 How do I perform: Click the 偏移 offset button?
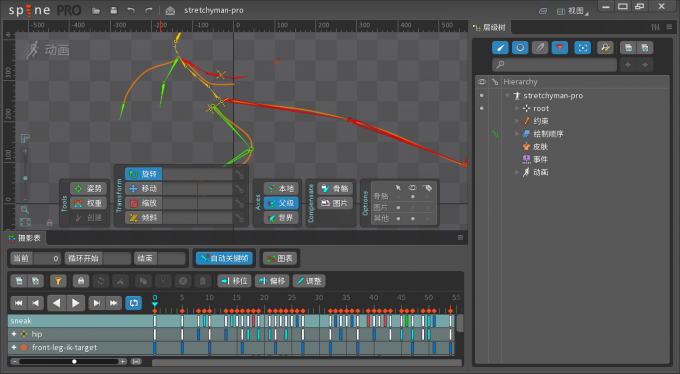point(272,281)
